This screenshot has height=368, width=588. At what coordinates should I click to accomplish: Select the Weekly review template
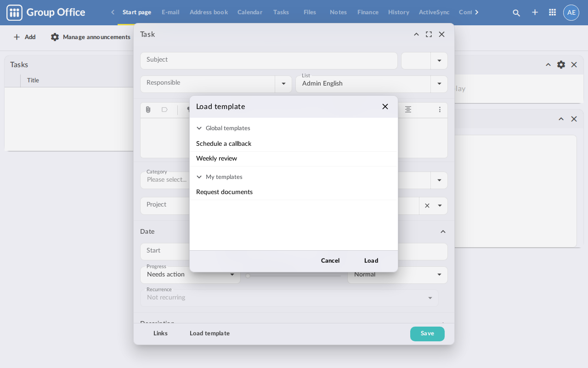tap(294, 159)
